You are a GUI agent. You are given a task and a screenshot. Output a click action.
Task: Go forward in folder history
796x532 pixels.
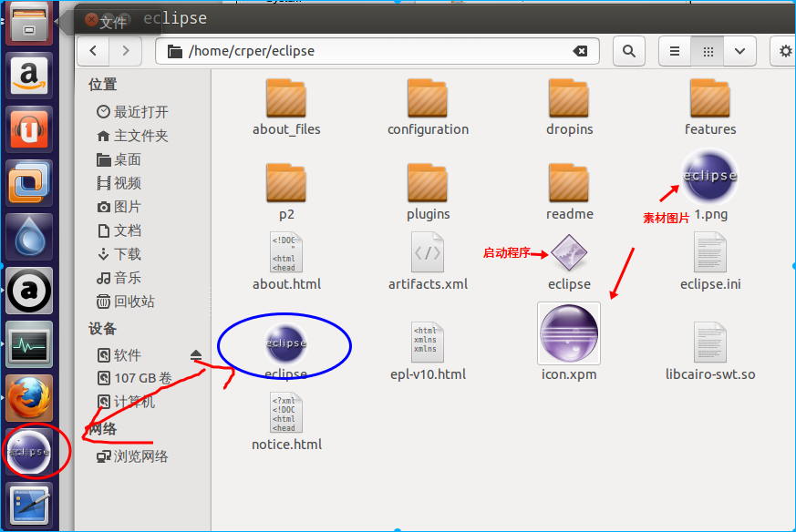tap(126, 51)
